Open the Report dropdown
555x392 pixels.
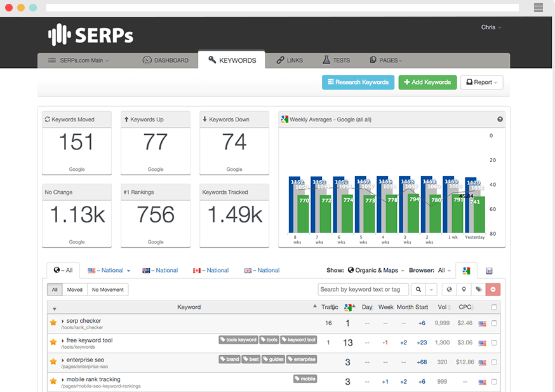(482, 82)
